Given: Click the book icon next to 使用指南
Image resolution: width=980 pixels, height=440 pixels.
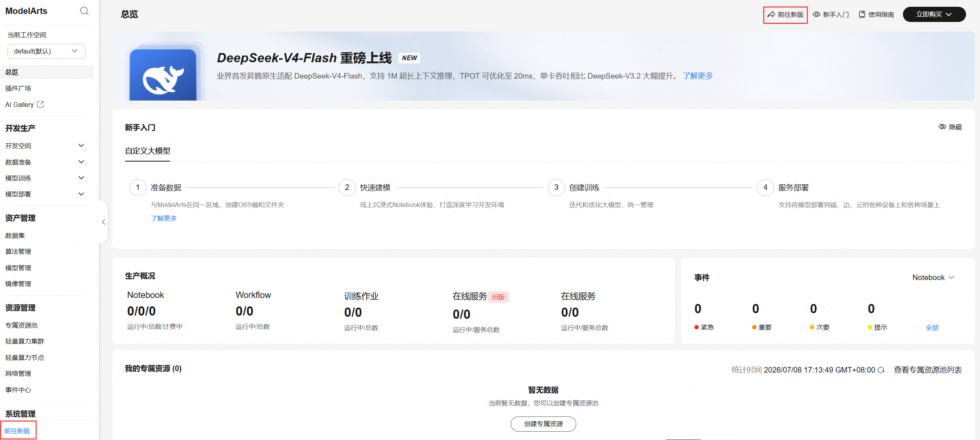Looking at the screenshot, I should [x=862, y=14].
